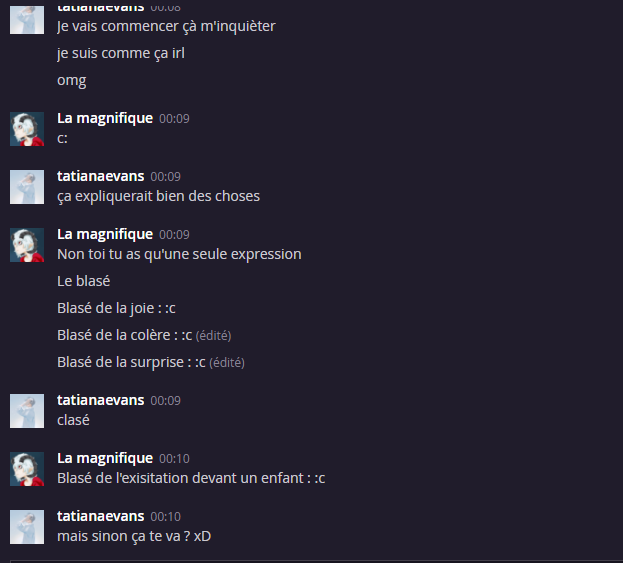Screen dimensions: 623x563
Task: Click username La magnifique above 'c:' message
Action: (x=105, y=118)
